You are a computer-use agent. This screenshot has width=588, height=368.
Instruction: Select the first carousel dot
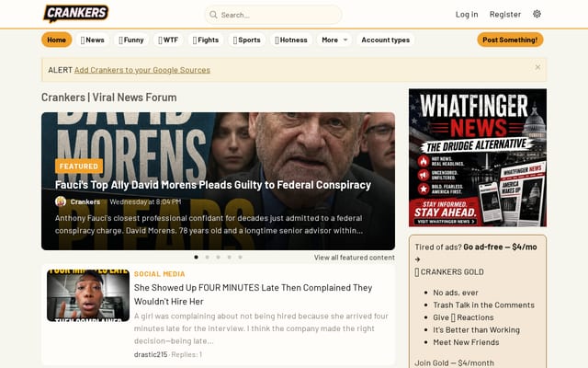coord(196,258)
